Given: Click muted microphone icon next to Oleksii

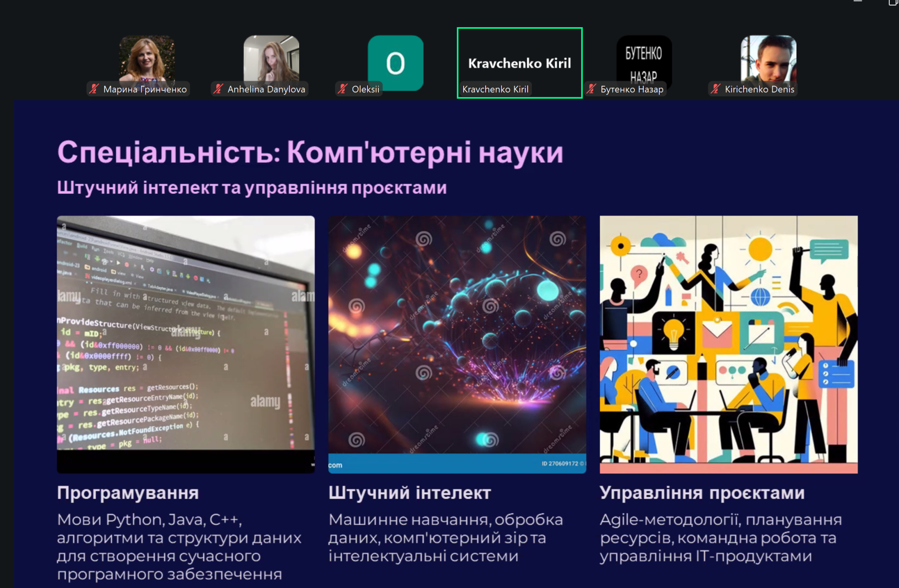Looking at the screenshot, I should [x=343, y=89].
